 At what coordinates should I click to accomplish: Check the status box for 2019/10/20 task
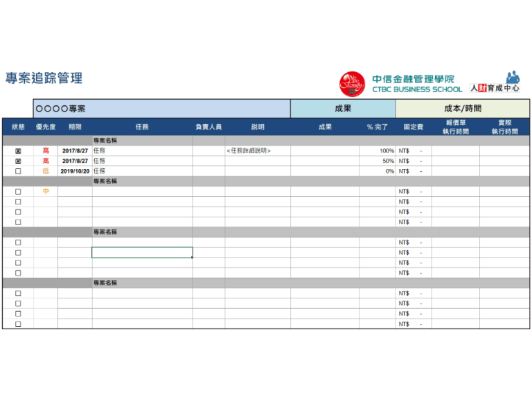pos(18,171)
